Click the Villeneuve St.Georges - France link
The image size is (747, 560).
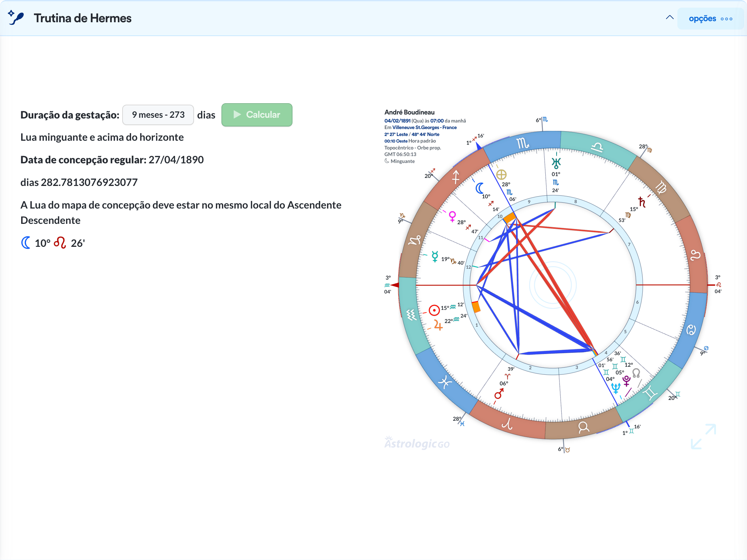coord(425,128)
